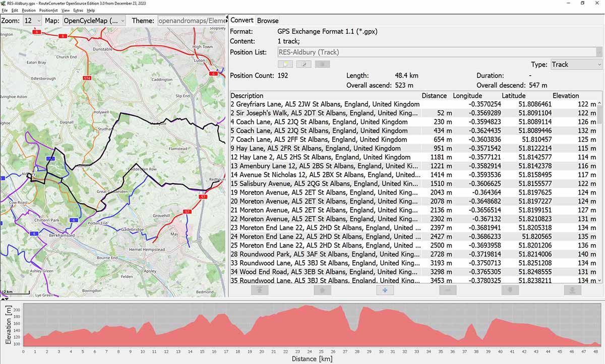605x364 pixels.
Task: Move selected position up one row
Action: point(322,290)
